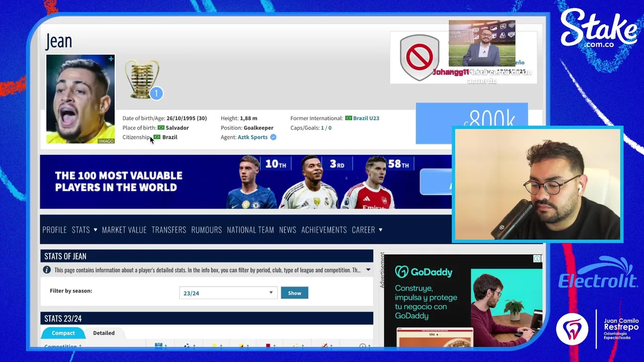
Task: Switch to the Detailed stats tab
Action: pyautogui.click(x=104, y=333)
